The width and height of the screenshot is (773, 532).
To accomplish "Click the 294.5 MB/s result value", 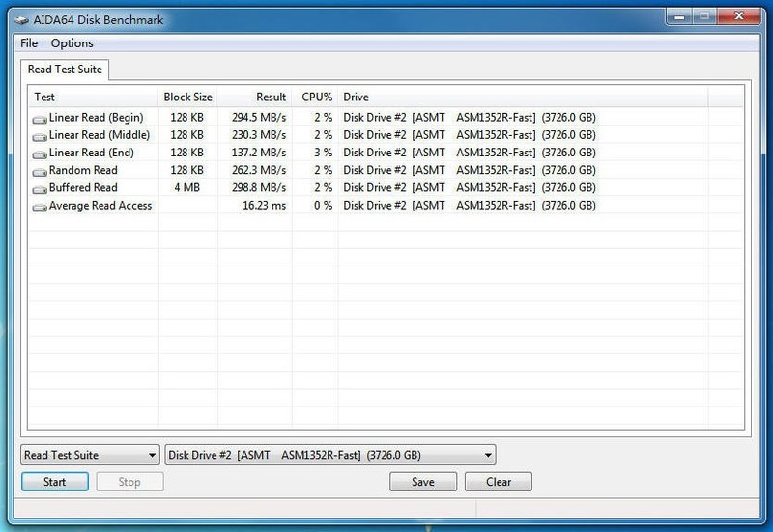I will point(259,118).
